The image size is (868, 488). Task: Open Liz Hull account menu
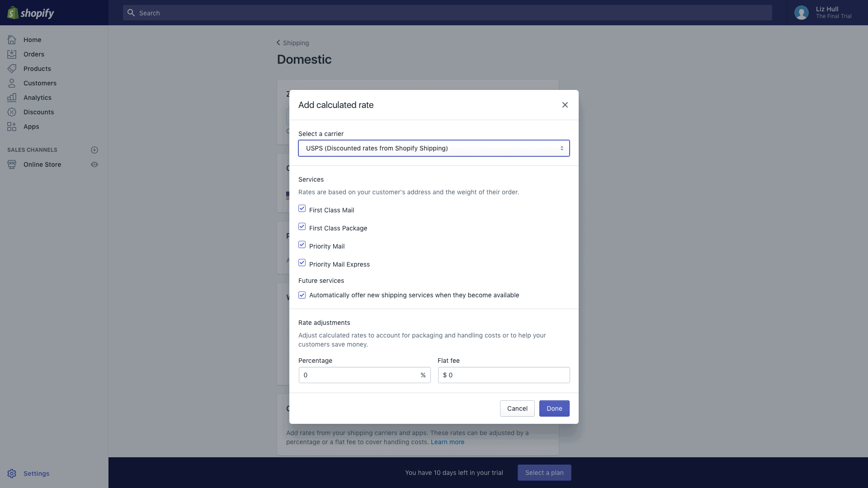[827, 13]
